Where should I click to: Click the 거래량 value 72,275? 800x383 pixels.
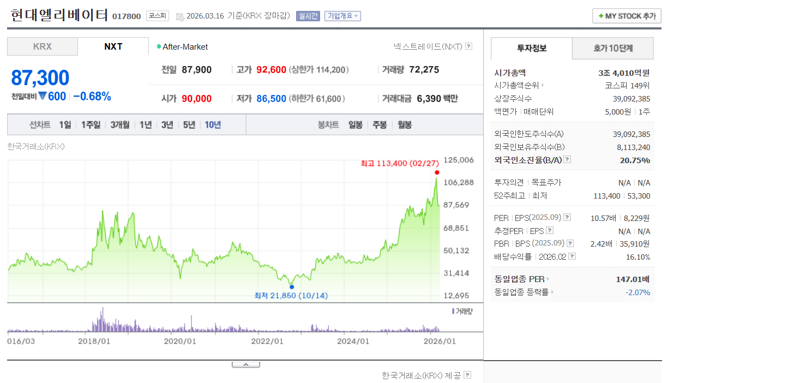pos(424,70)
